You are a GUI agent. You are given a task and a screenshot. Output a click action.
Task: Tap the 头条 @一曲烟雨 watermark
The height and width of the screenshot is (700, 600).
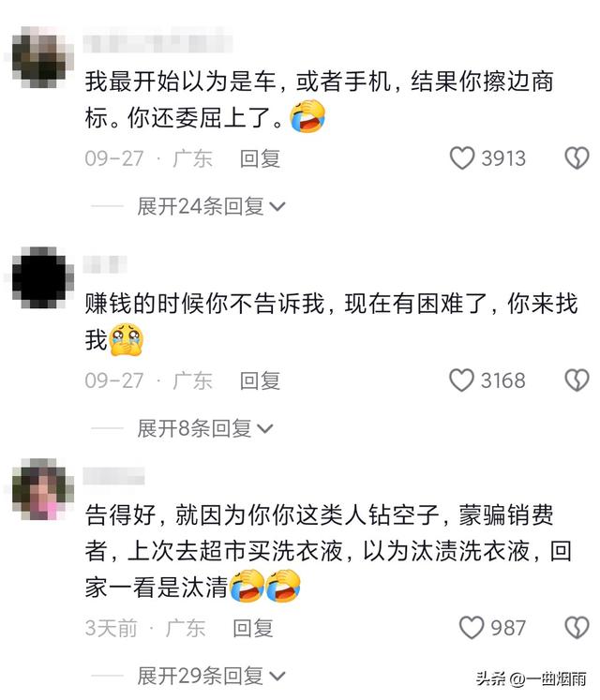[531, 678]
